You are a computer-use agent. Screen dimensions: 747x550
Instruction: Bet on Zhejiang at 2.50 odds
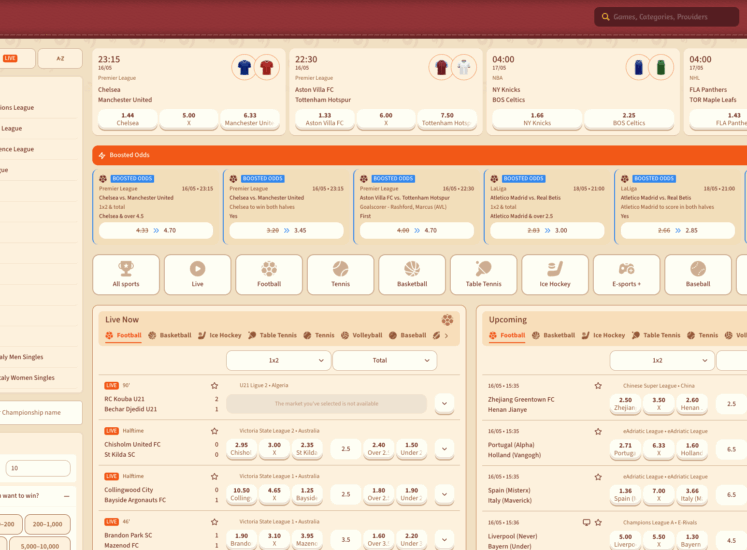(625, 404)
